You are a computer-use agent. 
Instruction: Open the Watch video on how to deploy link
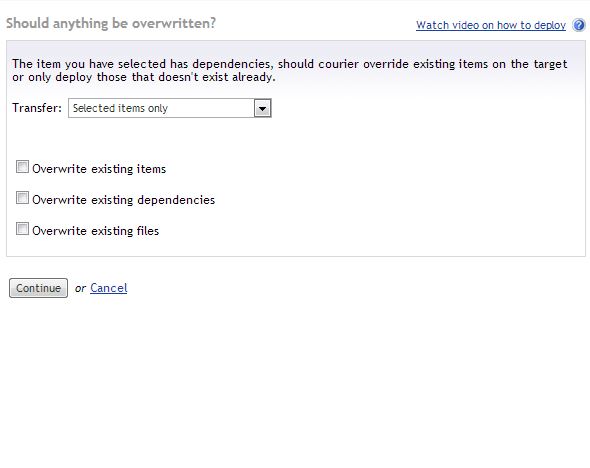point(491,25)
